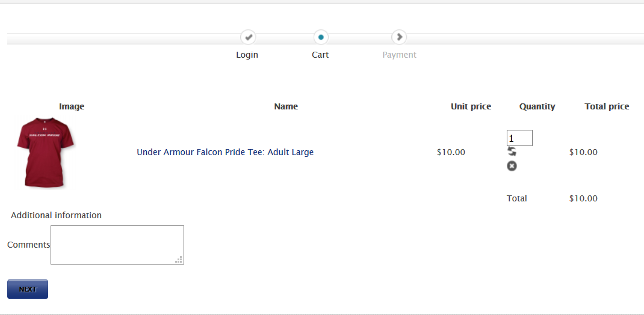The width and height of the screenshot is (644, 315).
Task: Click the Payment step label
Action: click(399, 55)
